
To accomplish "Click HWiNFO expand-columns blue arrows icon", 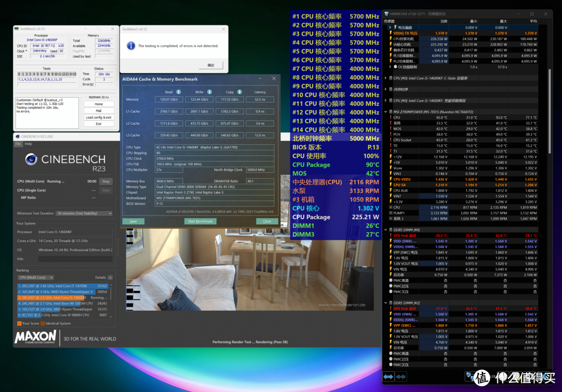I will (x=389, y=376).
